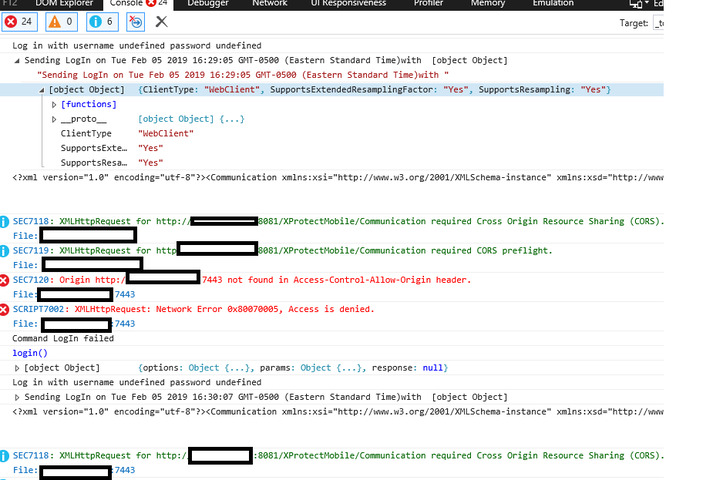Expand the [functions] tree node
The width and height of the screenshot is (713, 480).
(x=54, y=105)
